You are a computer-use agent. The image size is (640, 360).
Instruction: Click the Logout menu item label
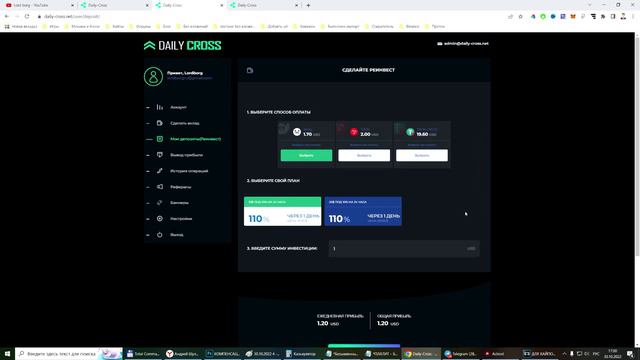177,235
